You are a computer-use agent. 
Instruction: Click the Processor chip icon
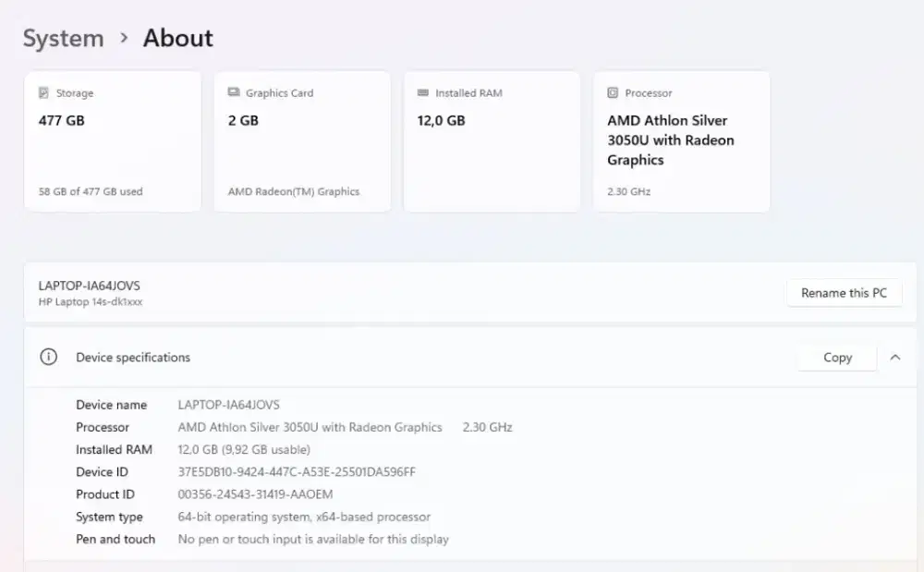click(613, 93)
